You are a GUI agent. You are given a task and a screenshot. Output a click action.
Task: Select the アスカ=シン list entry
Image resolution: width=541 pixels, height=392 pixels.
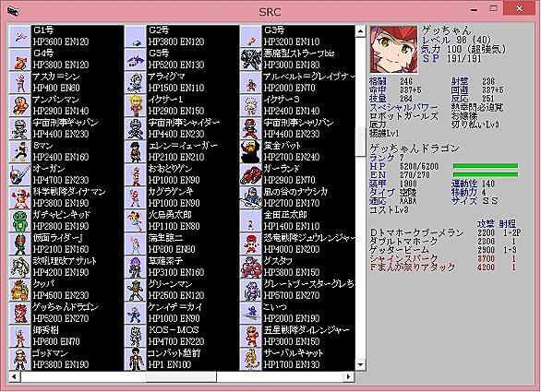[x=66, y=82]
